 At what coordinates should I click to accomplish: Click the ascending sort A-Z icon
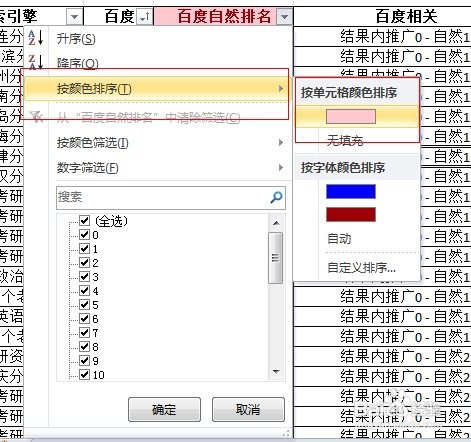[x=36, y=37]
